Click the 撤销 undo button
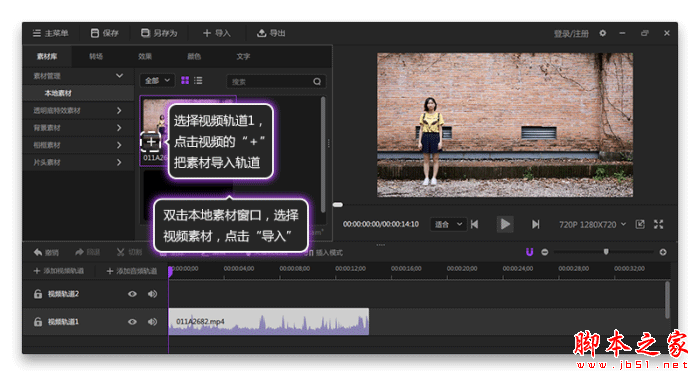The image size is (700, 376). [46, 253]
